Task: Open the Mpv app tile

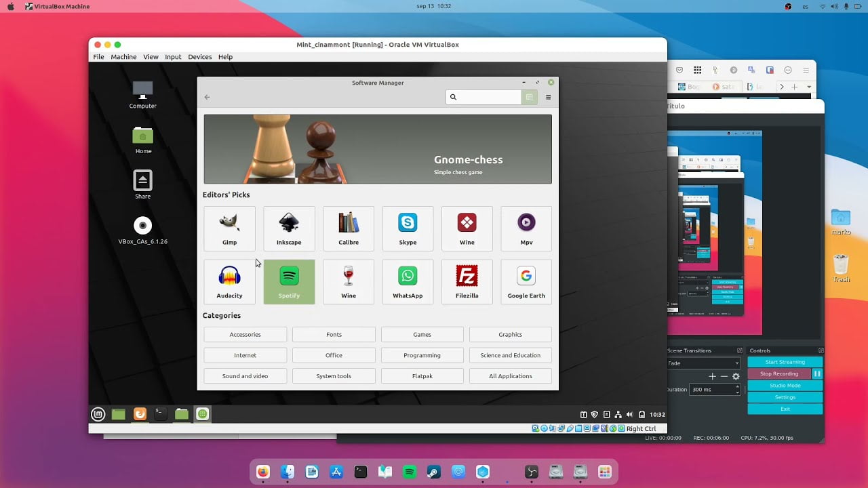Action: point(526,228)
